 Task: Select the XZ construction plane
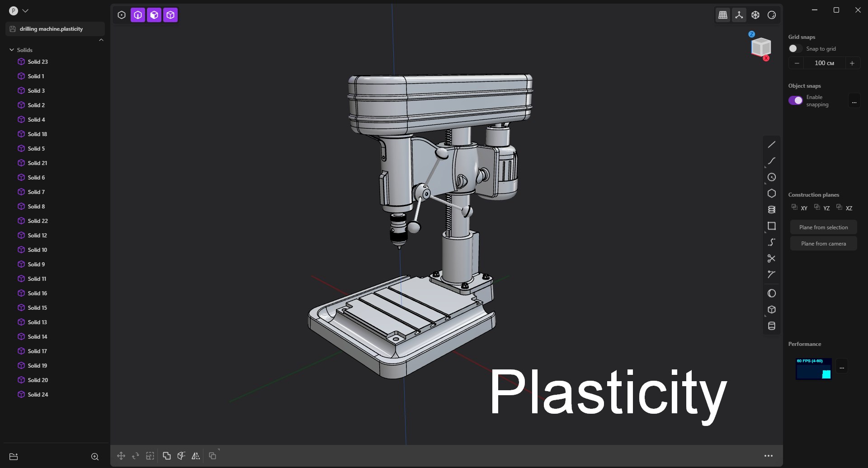click(844, 208)
